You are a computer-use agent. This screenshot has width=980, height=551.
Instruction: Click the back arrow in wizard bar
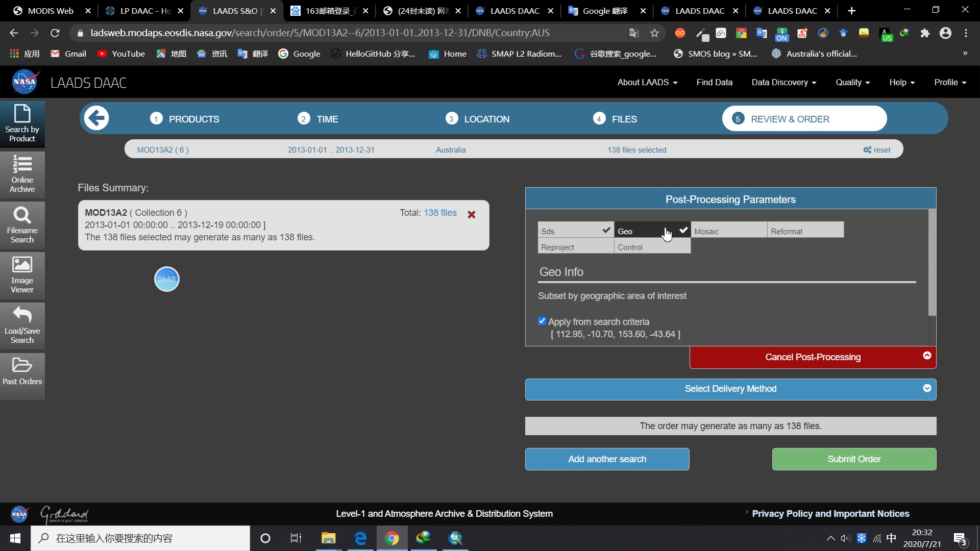tap(96, 118)
